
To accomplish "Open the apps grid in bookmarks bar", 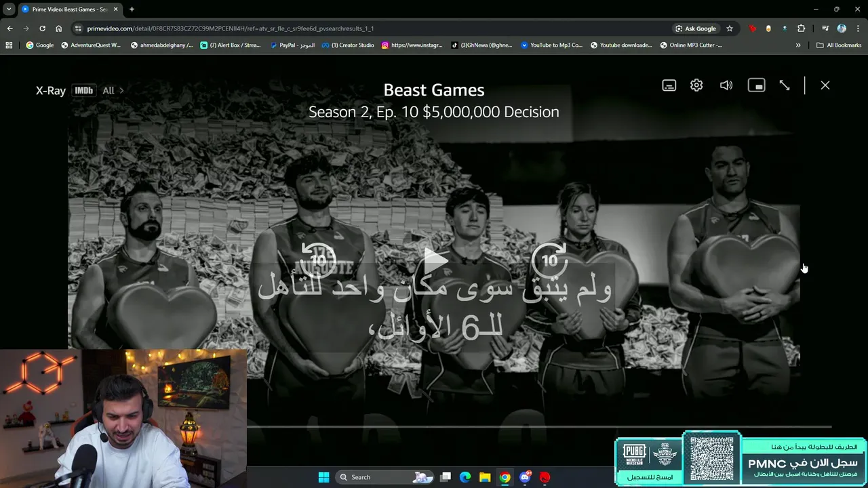I will pos(9,45).
